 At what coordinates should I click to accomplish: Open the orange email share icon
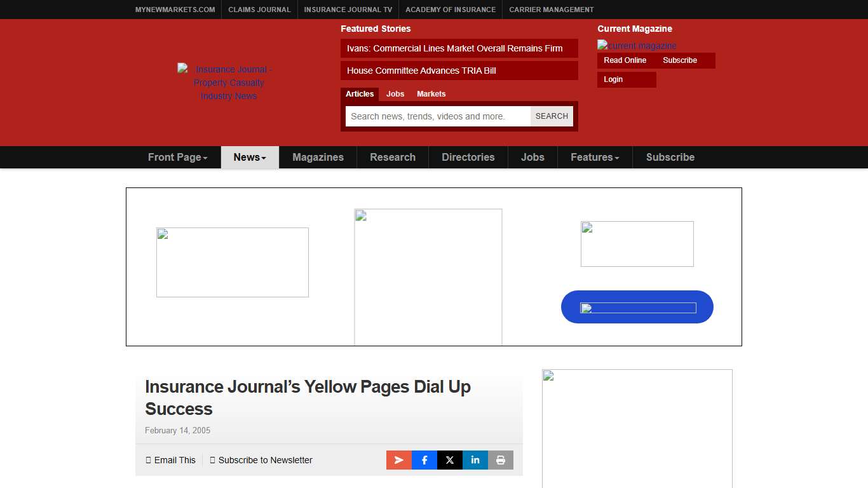pos(398,459)
